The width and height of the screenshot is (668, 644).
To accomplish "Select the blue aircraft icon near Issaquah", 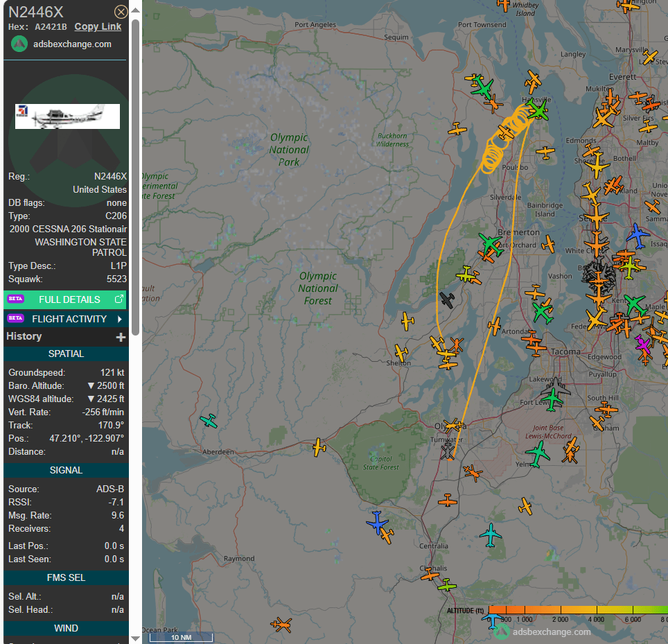I will coord(638,235).
